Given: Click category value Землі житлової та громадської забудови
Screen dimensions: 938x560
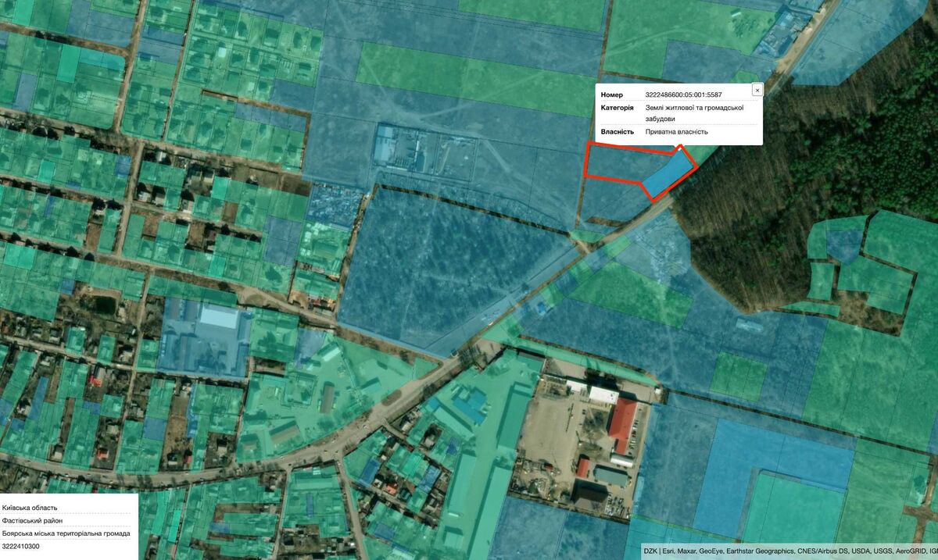Looking at the screenshot, I should [693, 113].
